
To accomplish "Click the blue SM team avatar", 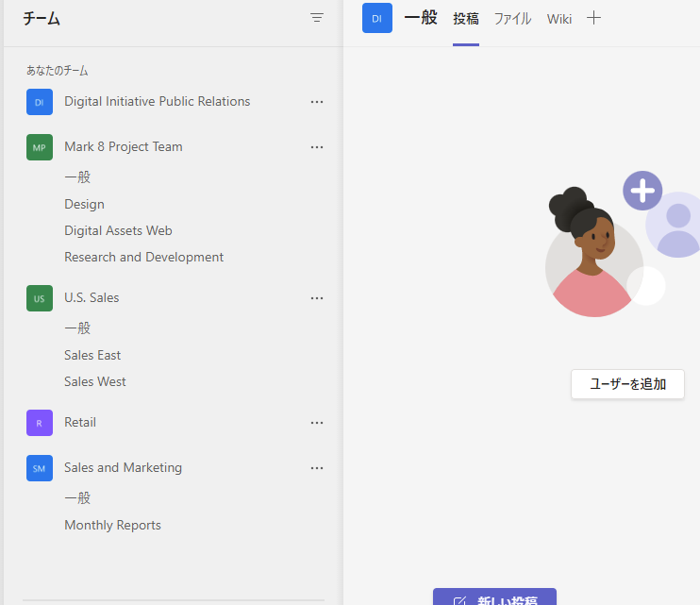I will [39, 468].
